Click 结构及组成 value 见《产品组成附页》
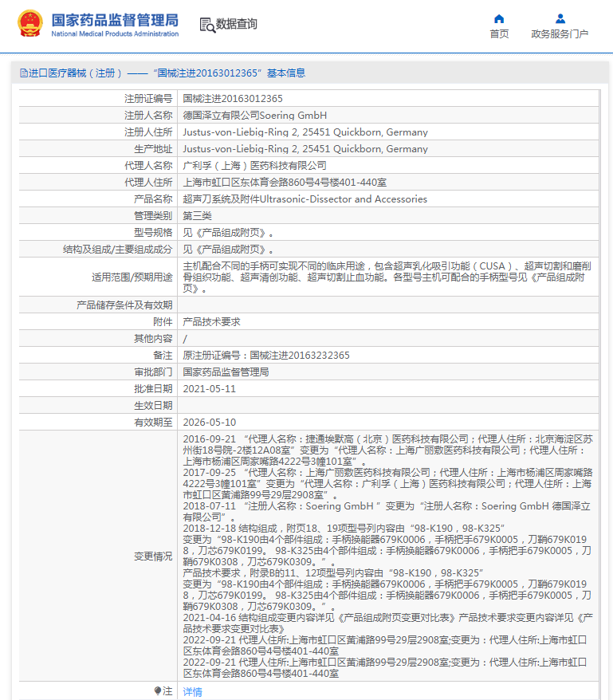 point(228,250)
